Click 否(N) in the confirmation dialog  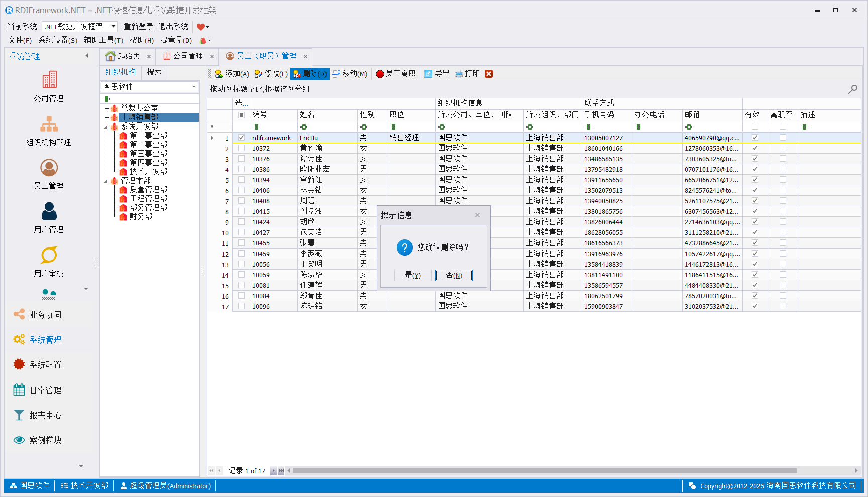454,275
